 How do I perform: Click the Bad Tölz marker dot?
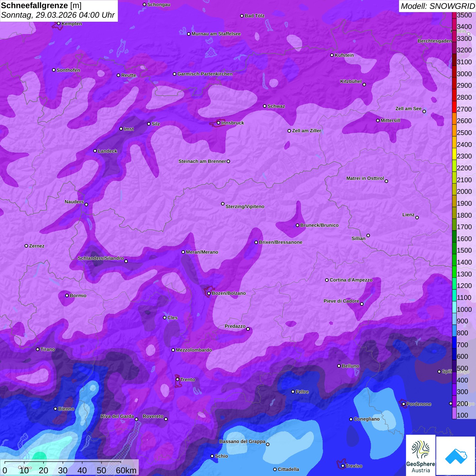(x=242, y=16)
